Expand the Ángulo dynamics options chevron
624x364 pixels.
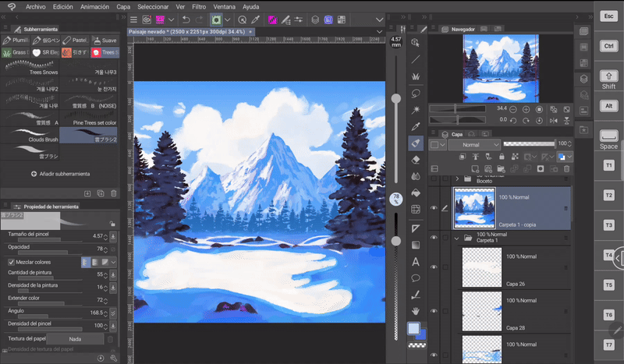click(113, 313)
